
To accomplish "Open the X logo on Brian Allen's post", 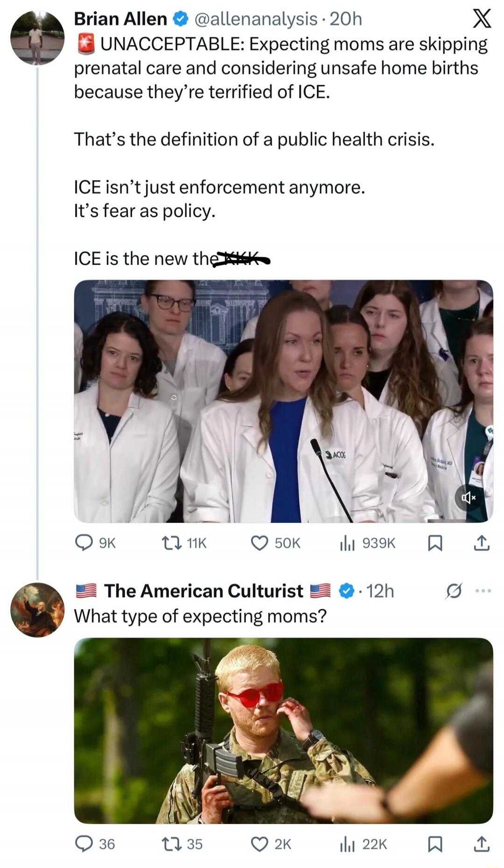I will point(482,19).
